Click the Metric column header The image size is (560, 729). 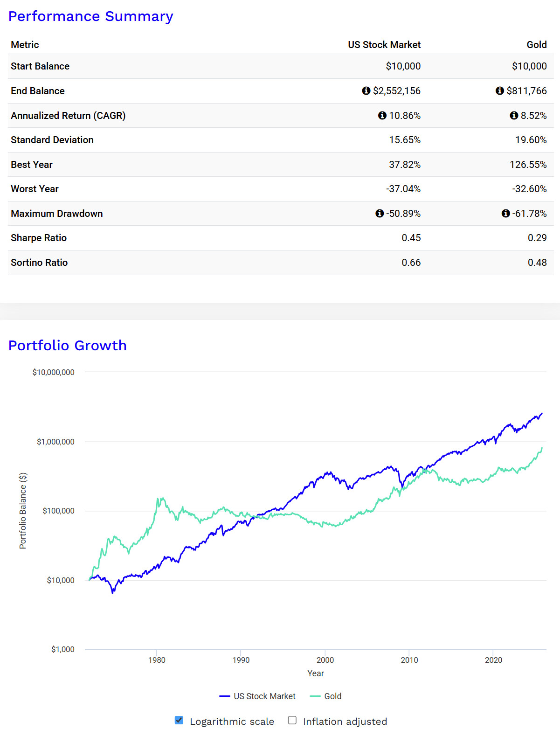coord(25,45)
